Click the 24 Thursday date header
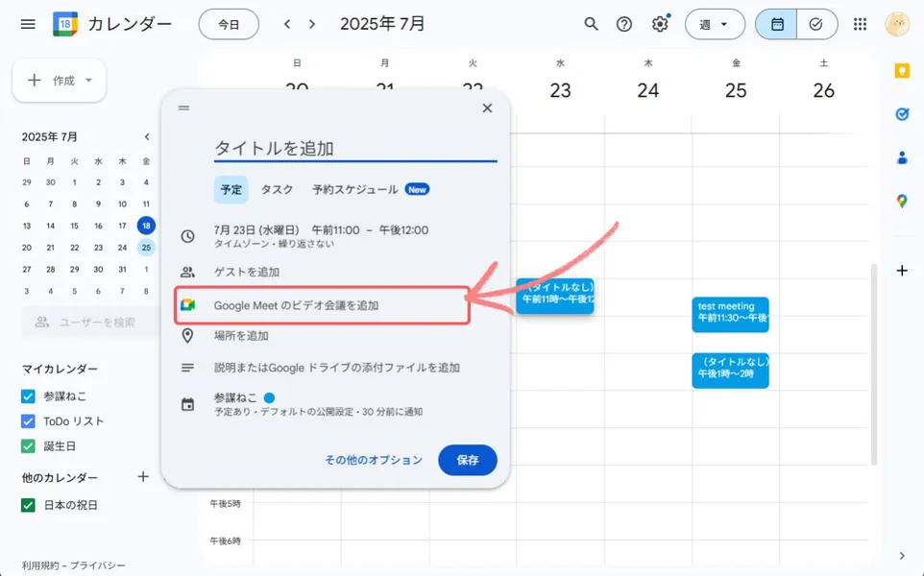This screenshot has height=576, width=924. pos(647,90)
